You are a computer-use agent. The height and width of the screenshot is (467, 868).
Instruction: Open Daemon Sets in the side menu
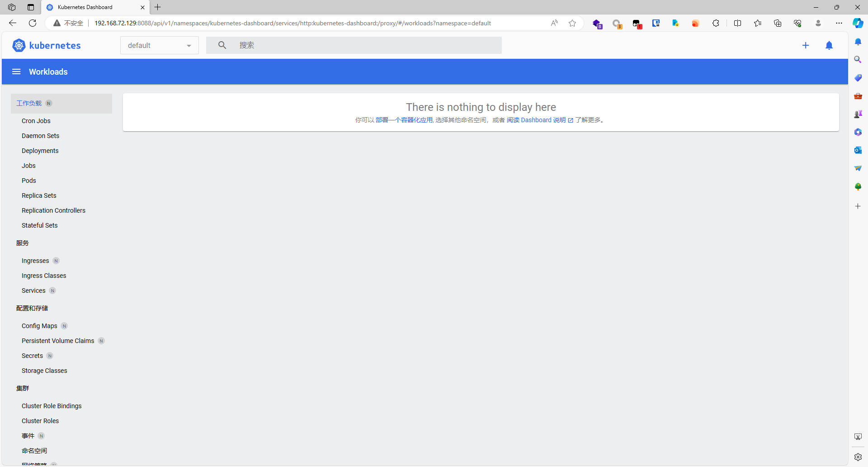tap(40, 136)
